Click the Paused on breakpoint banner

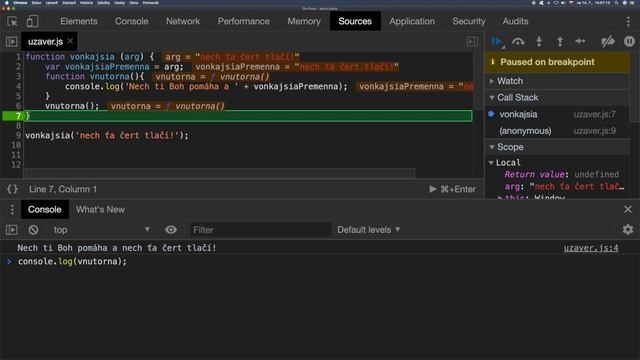[x=558, y=62]
